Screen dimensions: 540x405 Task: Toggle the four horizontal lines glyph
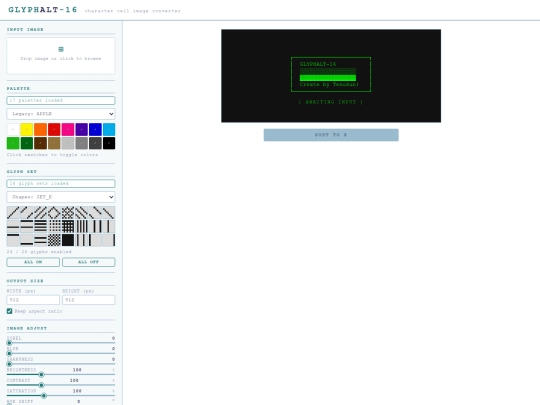[40, 226]
